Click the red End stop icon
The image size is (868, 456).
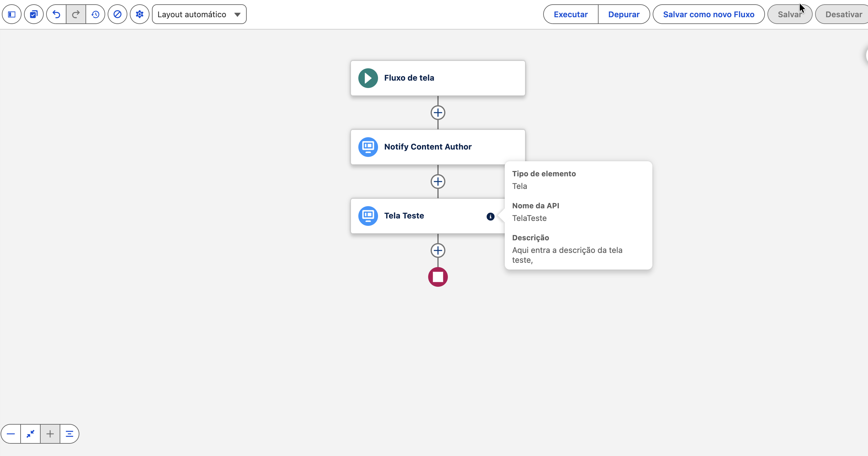pos(438,277)
